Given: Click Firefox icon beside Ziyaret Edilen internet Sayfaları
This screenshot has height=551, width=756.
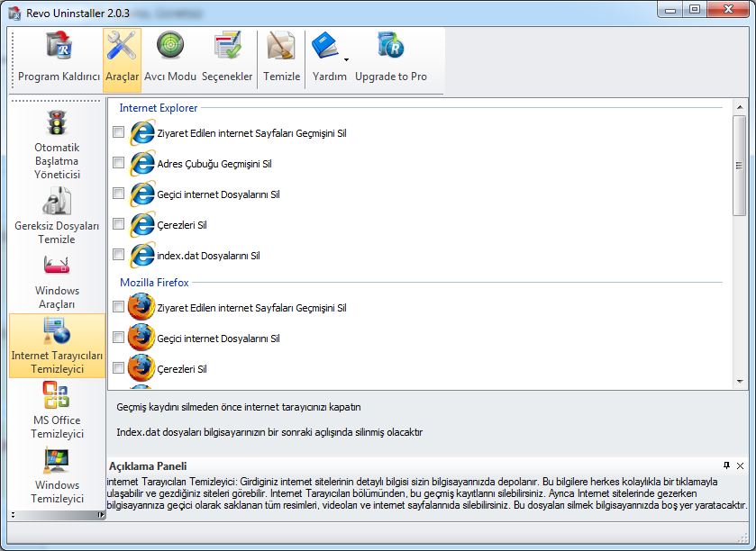Looking at the screenshot, I should click(141, 307).
